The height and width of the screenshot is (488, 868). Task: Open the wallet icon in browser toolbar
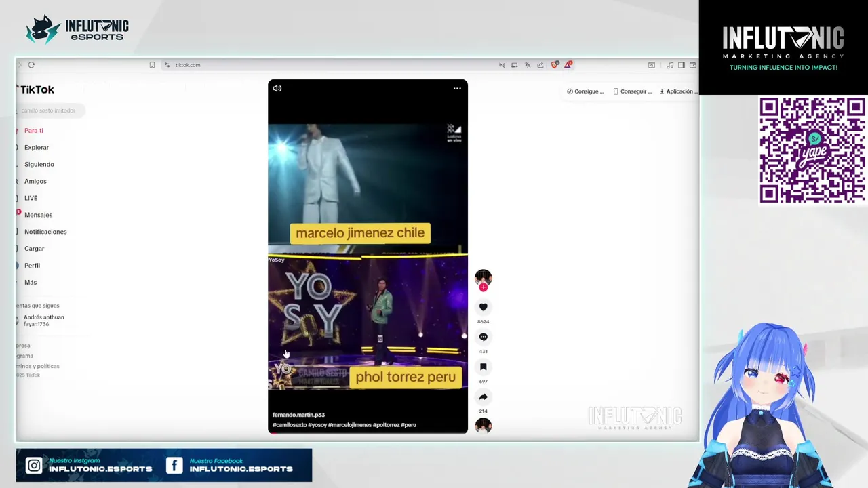(x=692, y=65)
